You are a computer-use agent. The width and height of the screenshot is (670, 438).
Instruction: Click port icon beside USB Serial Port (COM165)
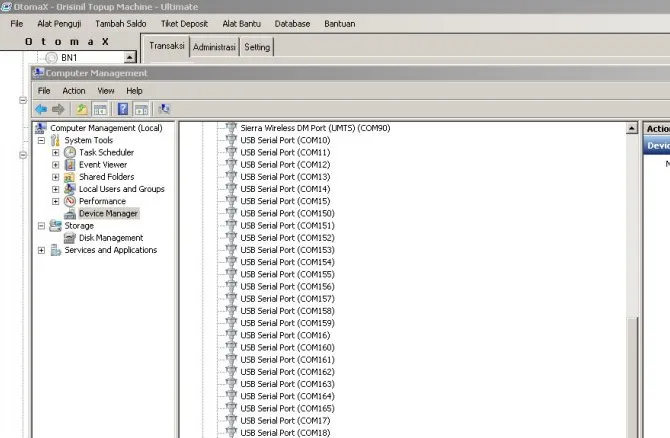(x=231, y=409)
